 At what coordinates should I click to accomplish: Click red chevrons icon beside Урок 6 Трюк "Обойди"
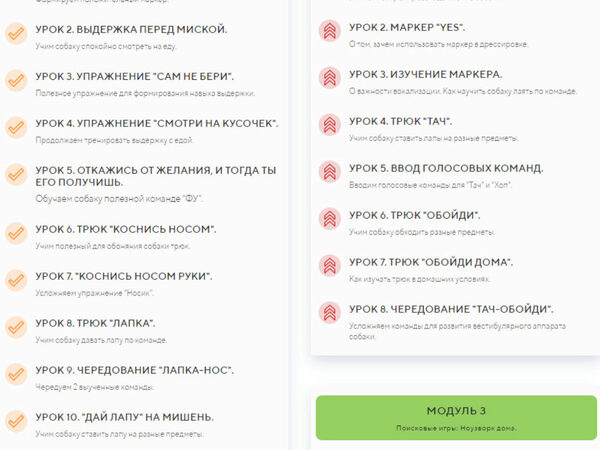pos(329,219)
